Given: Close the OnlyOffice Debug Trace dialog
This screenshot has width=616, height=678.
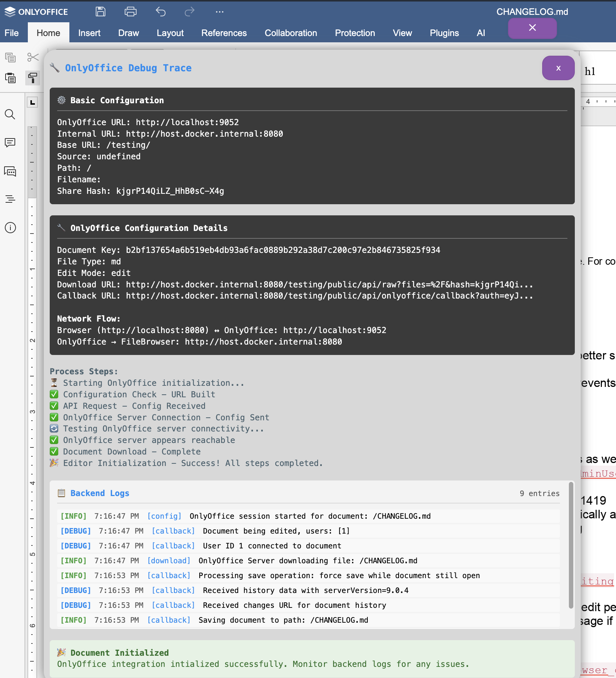Looking at the screenshot, I should 558,68.
